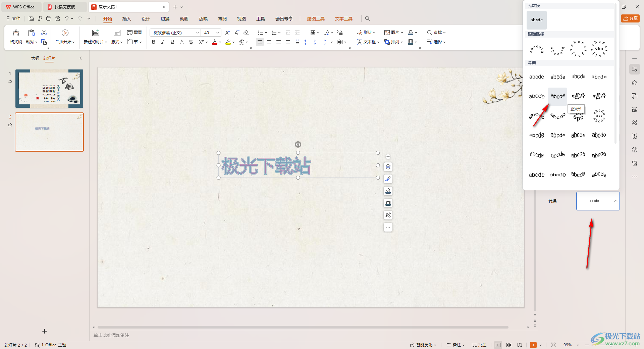Open the Find tool
This screenshot has height=349, width=644.
pos(436,33)
